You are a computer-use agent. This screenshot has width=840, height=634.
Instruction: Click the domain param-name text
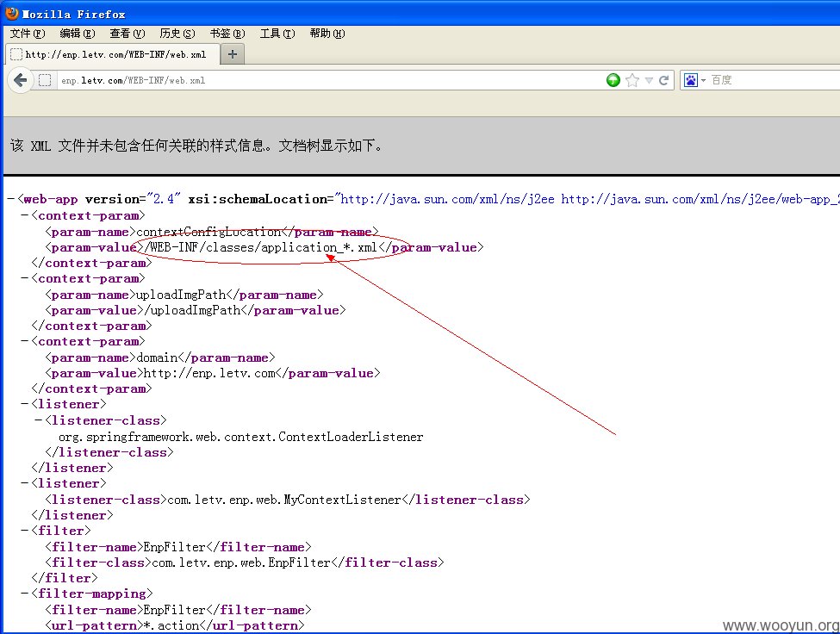tap(158, 357)
